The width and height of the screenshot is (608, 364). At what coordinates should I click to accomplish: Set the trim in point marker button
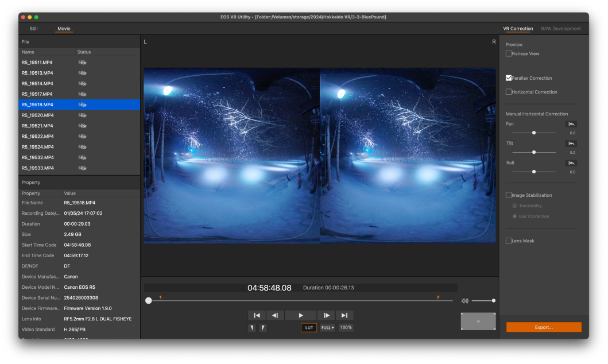(251, 328)
